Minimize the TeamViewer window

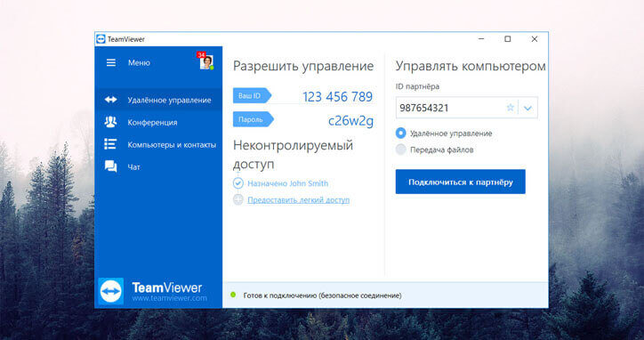[481, 39]
